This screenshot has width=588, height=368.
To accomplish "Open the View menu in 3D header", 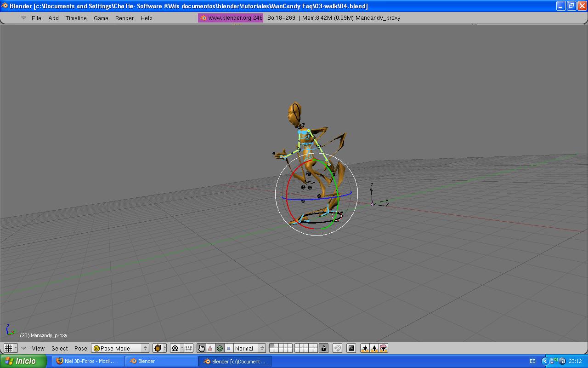I will coord(38,348).
